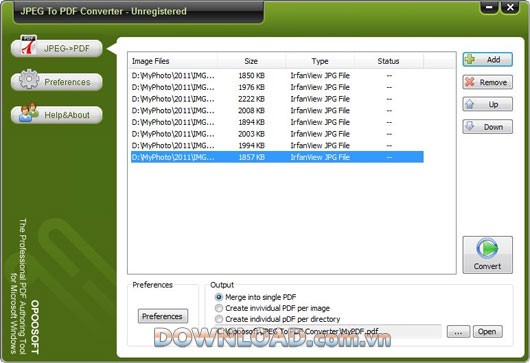Click the blue play icon above Convert
Image resolution: width=530 pixels, height=363 pixels.
pos(487,248)
